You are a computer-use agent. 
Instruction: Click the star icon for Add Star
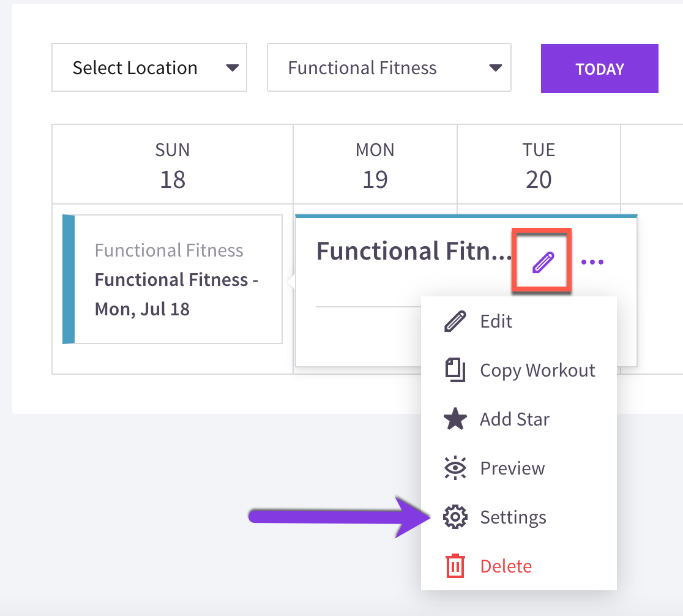point(455,419)
